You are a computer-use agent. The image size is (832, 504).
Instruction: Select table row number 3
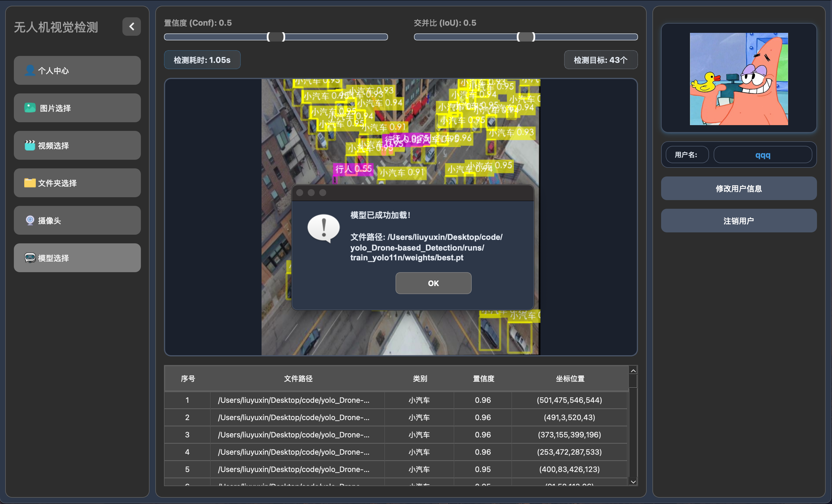coord(187,435)
